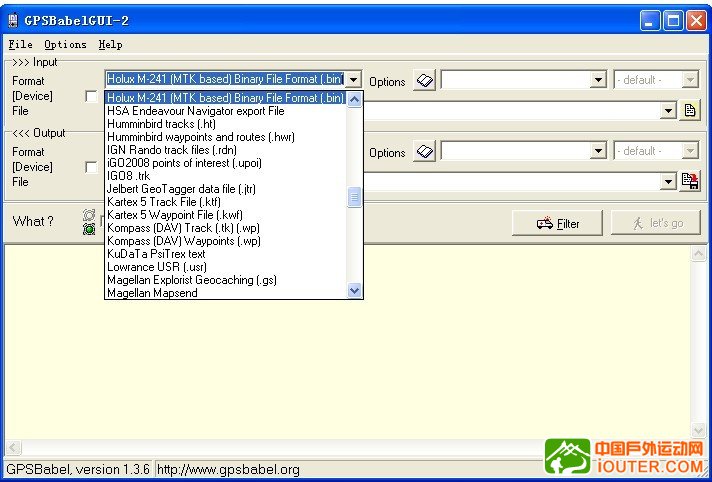Open the input file path dropdown
This screenshot has width=712, height=482.
[669, 111]
